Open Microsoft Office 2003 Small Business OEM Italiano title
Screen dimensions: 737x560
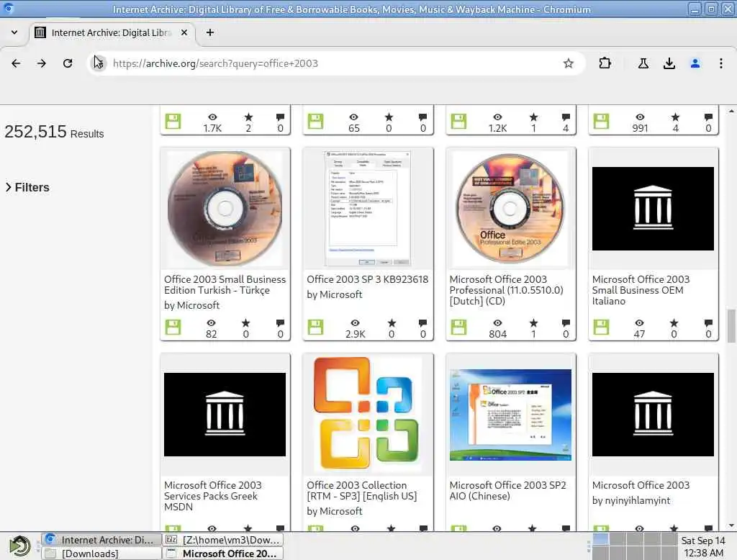coord(641,290)
